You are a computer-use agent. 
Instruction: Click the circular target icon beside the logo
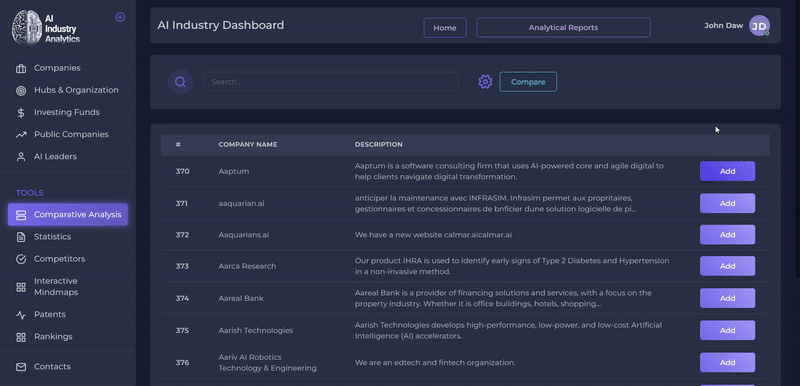pyautogui.click(x=120, y=17)
